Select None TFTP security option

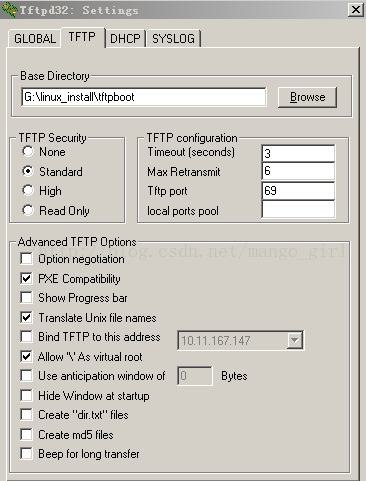point(28,152)
